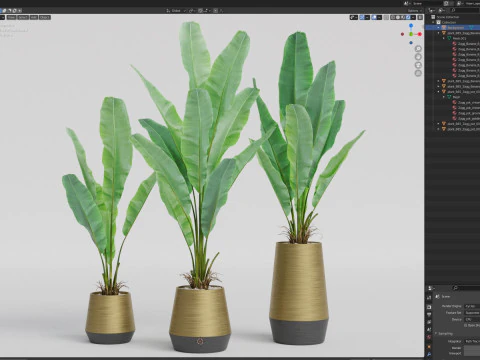
Task: Open outliner display mode dropdown
Action: point(431,10)
